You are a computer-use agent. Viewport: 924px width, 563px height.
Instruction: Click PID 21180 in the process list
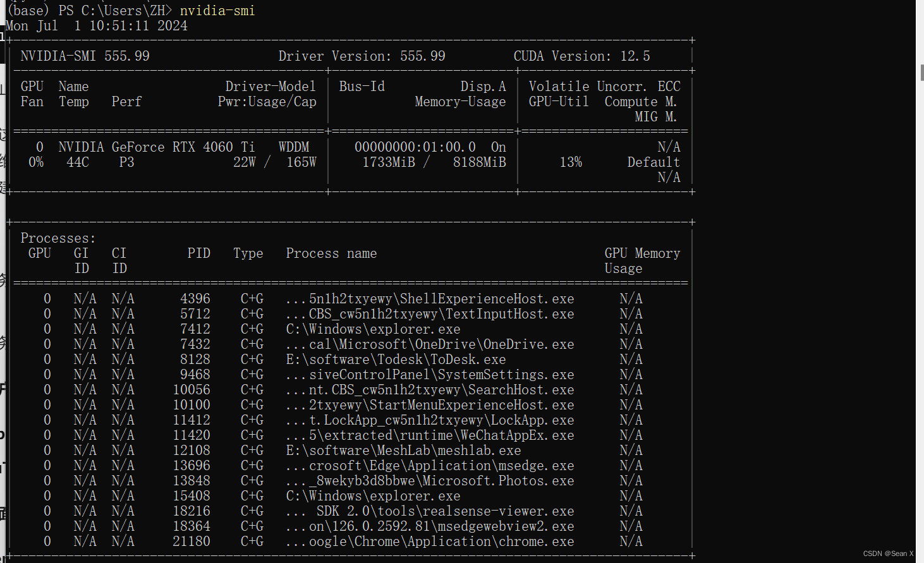pyautogui.click(x=191, y=542)
